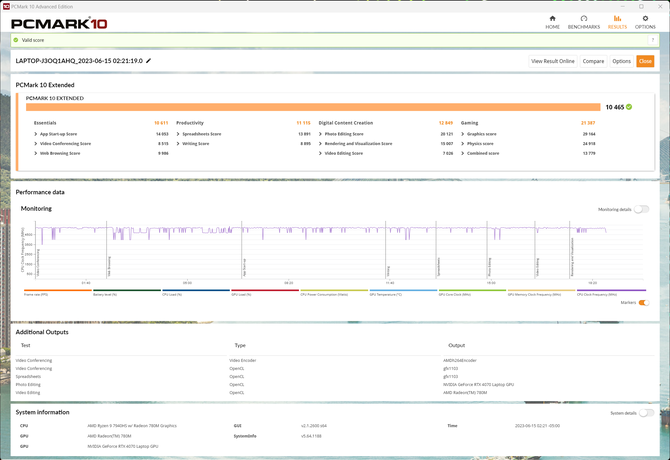Viewport: 670px width, 460px height.
Task: Expand the Spreadsheets Score row
Action: coord(243,134)
